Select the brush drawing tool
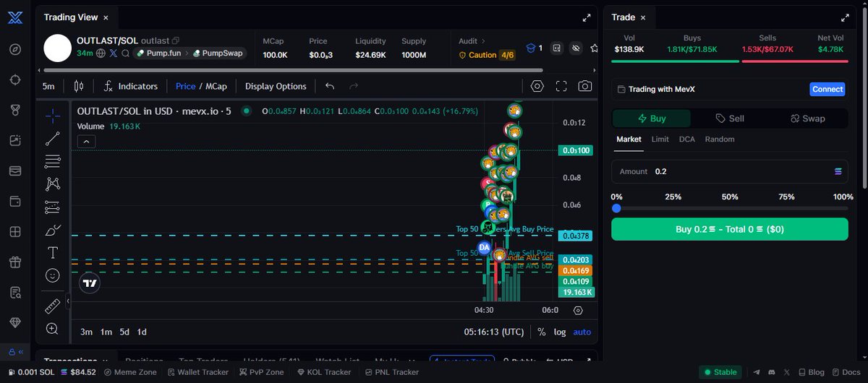Screen dimensions: 868x383 [x=53, y=231]
